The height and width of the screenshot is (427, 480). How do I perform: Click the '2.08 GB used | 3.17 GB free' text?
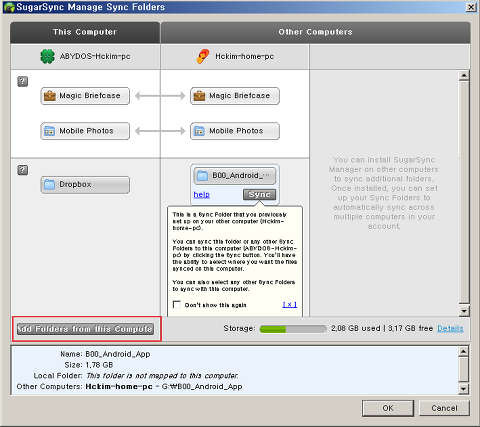(x=382, y=329)
